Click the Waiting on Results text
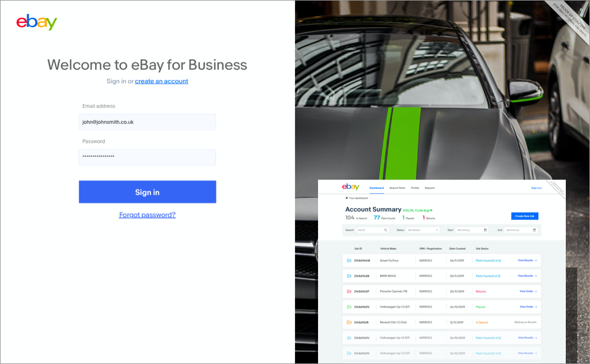 click(x=525, y=322)
